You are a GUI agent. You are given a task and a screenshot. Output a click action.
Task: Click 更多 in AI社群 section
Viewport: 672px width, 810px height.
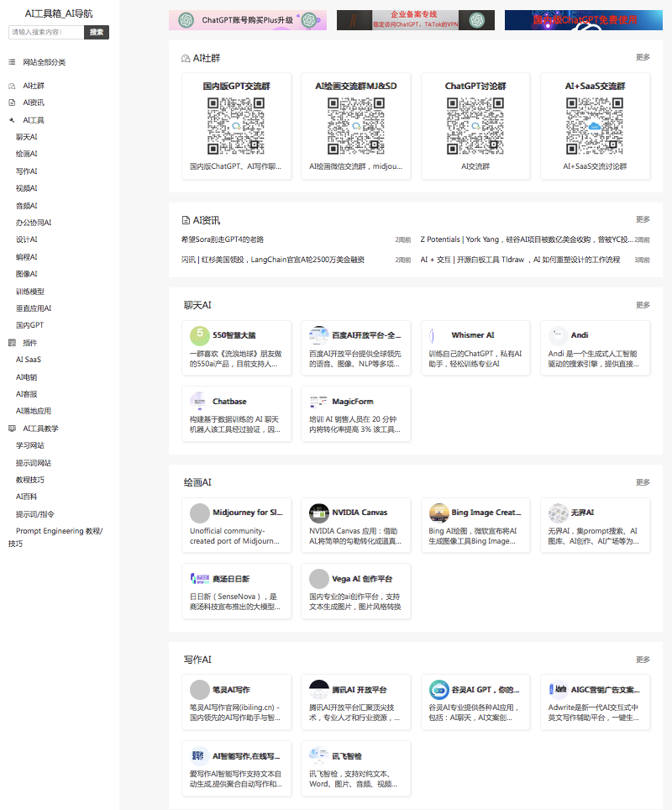[643, 57]
